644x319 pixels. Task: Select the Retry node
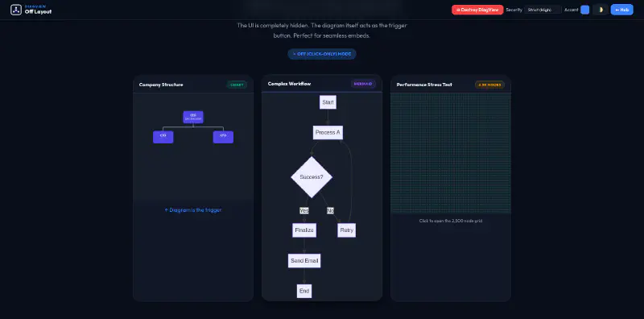(x=347, y=230)
